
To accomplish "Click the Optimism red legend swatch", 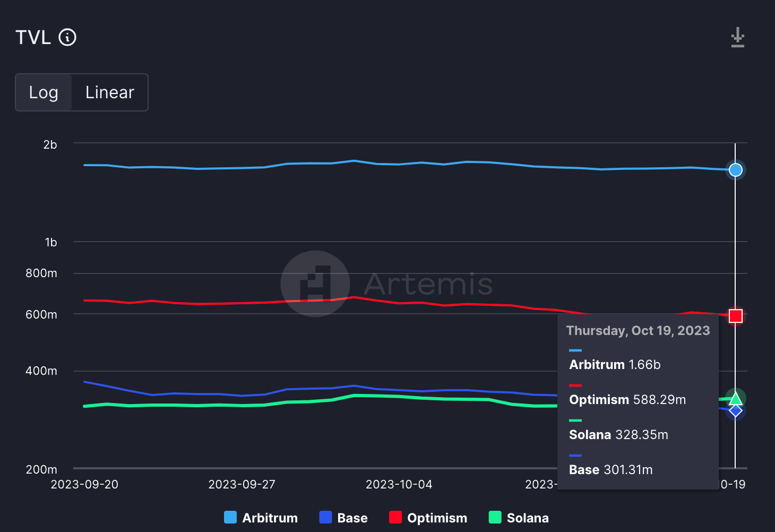I will point(395,517).
